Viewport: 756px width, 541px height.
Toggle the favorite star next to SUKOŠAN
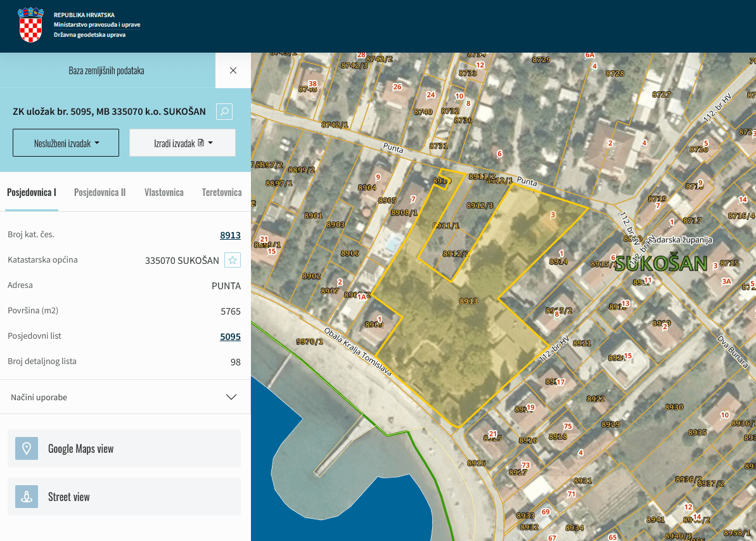click(233, 260)
